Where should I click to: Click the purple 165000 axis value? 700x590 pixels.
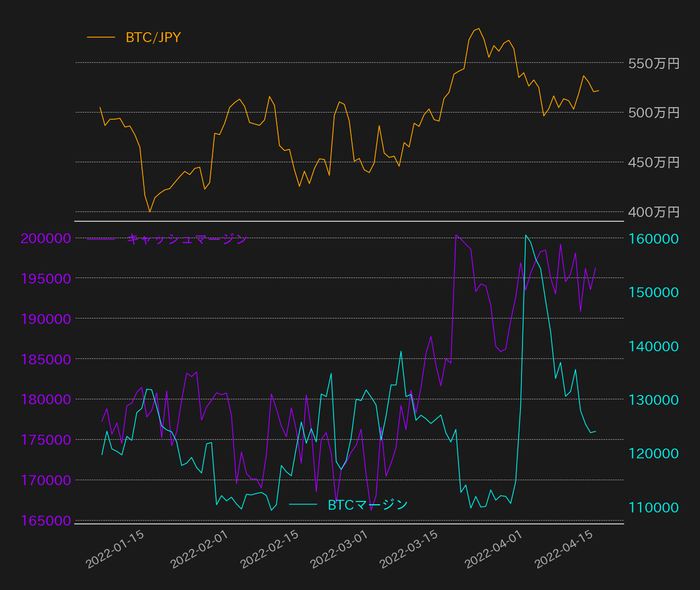click(46, 521)
